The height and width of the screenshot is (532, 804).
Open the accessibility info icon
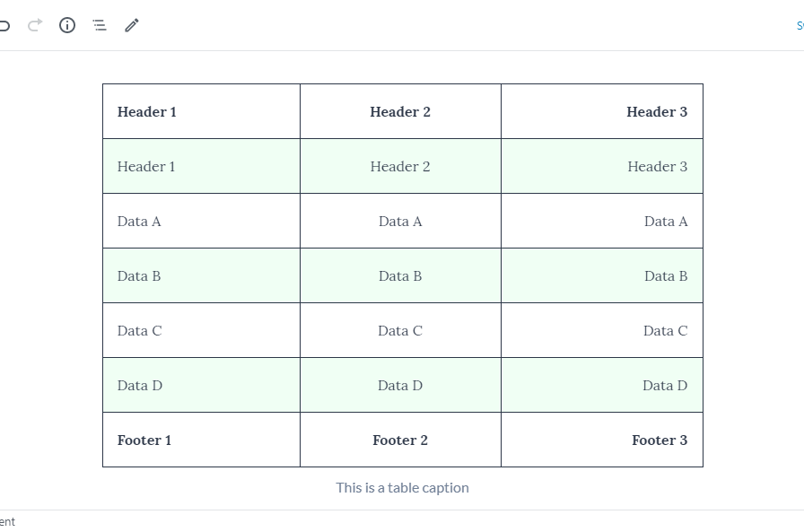coord(66,25)
